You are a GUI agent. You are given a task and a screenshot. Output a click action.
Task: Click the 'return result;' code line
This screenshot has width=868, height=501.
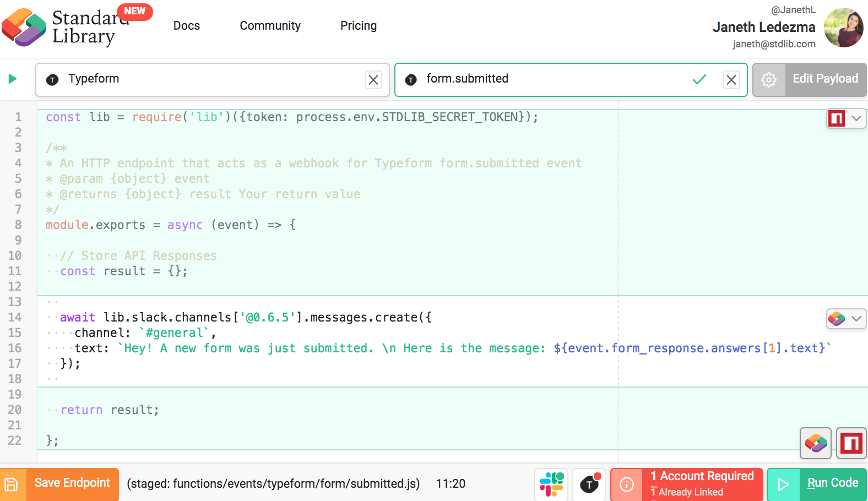tap(110, 410)
